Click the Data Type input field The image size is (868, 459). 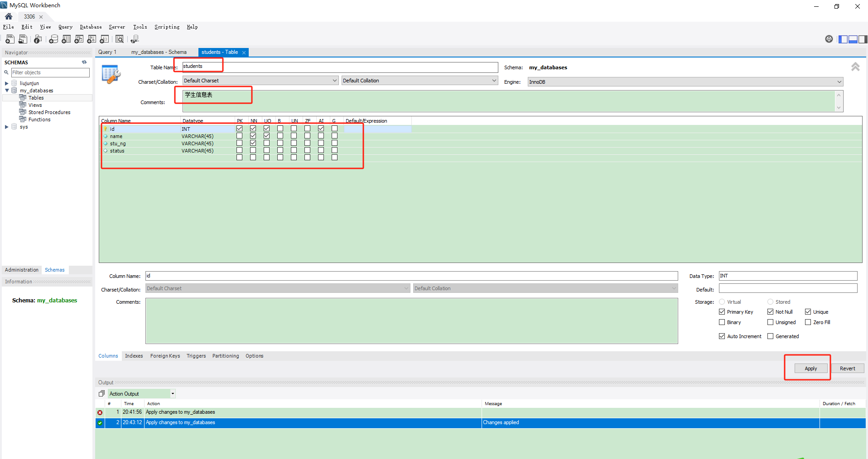[788, 276]
